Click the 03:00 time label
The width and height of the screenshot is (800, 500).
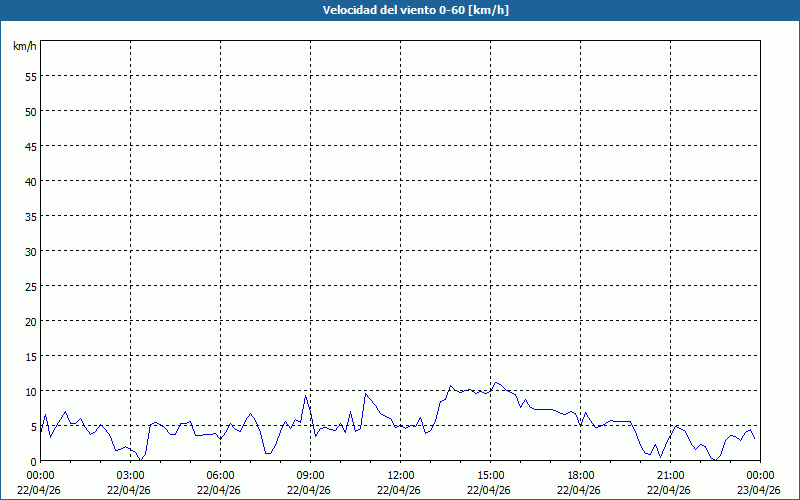pyautogui.click(x=130, y=475)
